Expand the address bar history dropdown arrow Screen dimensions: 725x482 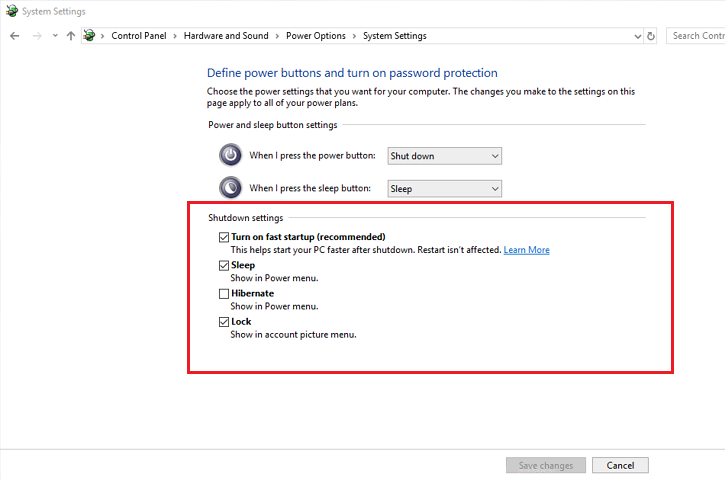[638, 36]
